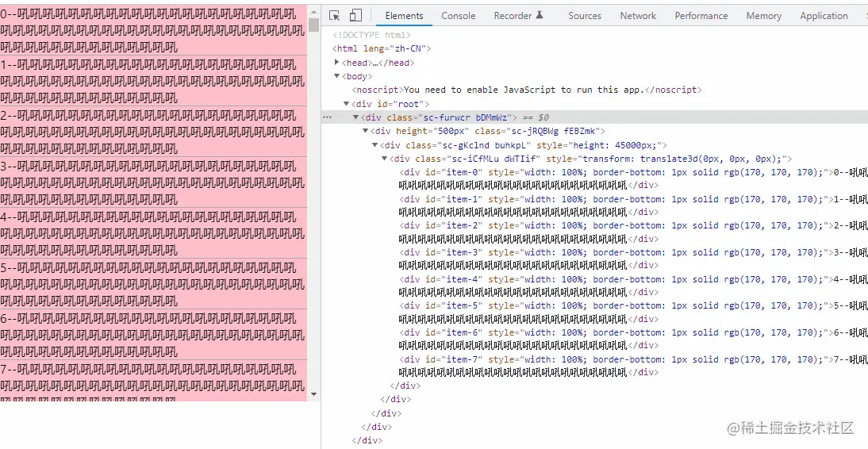Collapse the sc-furwcr bDMmWz div node
This screenshot has height=449, width=868.
point(356,117)
